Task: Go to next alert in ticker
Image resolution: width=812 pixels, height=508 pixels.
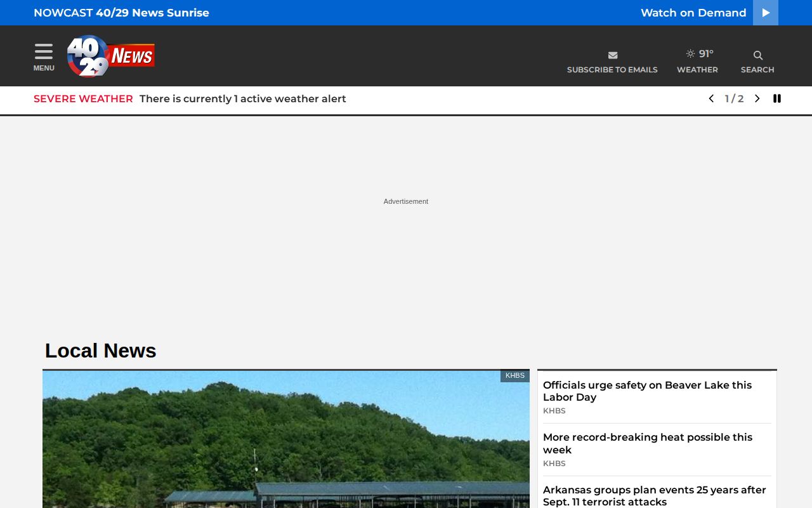Action: pos(757,98)
